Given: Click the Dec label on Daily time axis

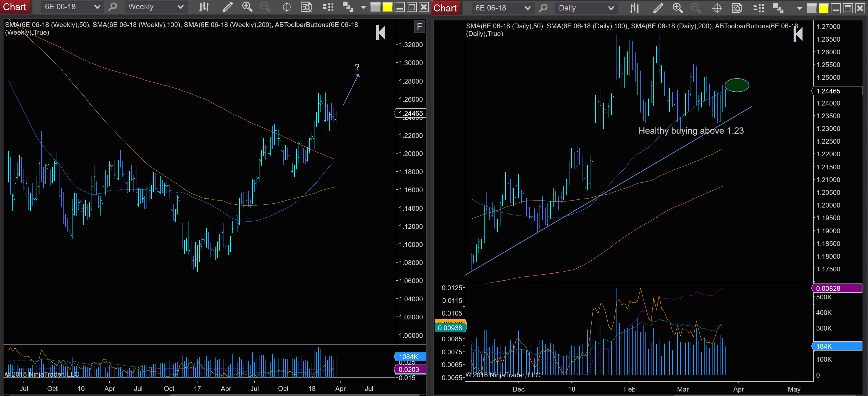Looking at the screenshot, I should [518, 389].
